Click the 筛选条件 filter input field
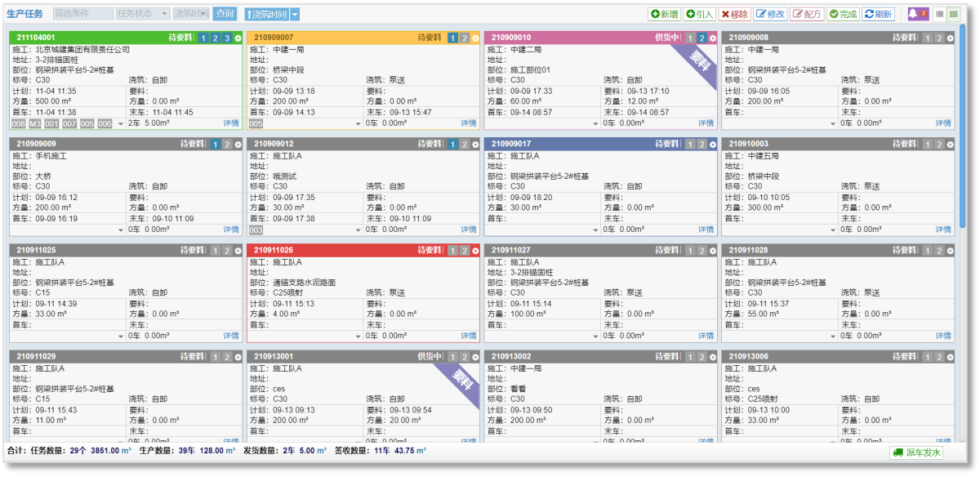The width and height of the screenshot is (980, 477). point(82,14)
